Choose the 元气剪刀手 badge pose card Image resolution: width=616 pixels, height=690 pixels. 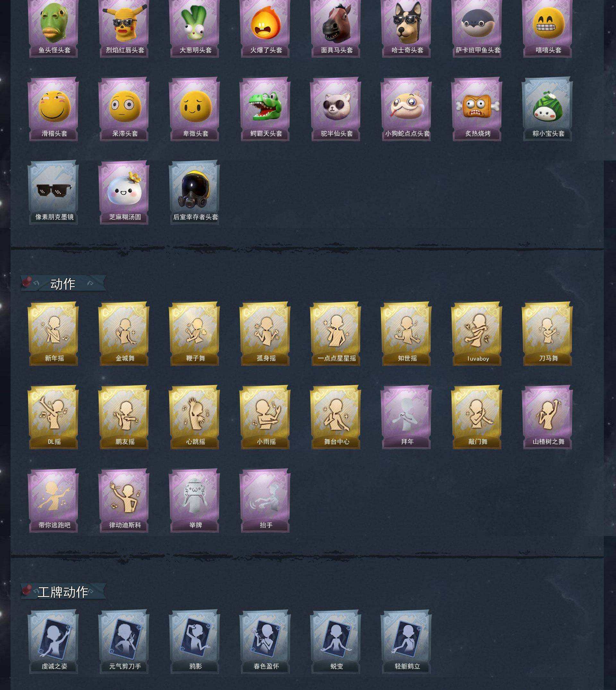pyautogui.click(x=124, y=642)
